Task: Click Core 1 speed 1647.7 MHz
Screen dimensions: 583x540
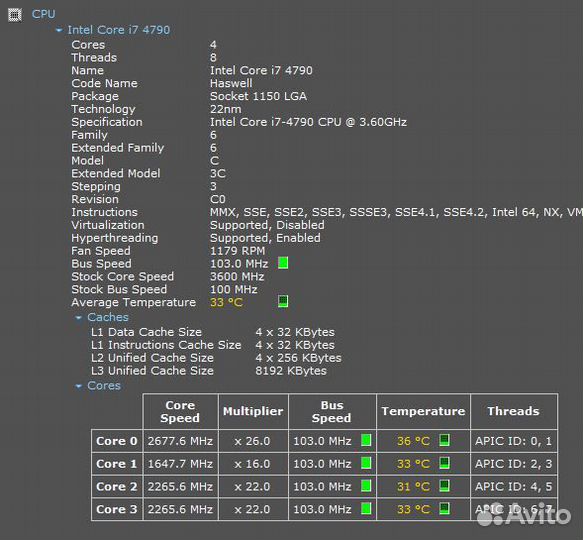Action: tap(180, 464)
